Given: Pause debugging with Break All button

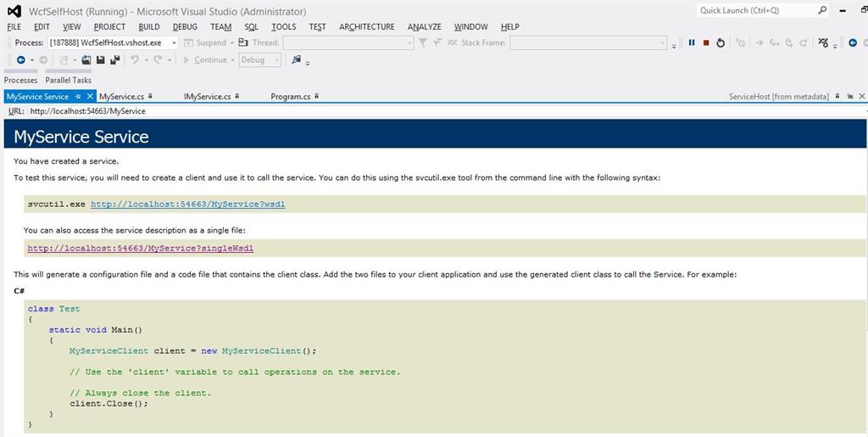Looking at the screenshot, I should [x=692, y=42].
